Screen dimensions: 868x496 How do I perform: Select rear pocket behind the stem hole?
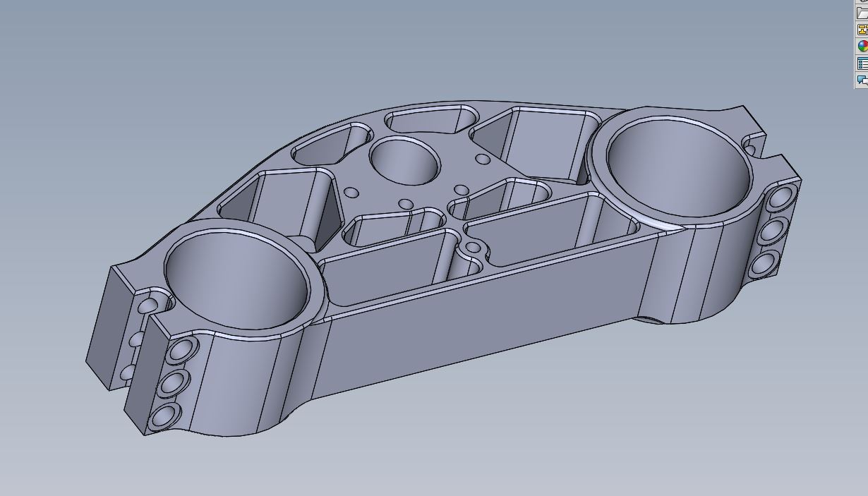click(x=423, y=120)
